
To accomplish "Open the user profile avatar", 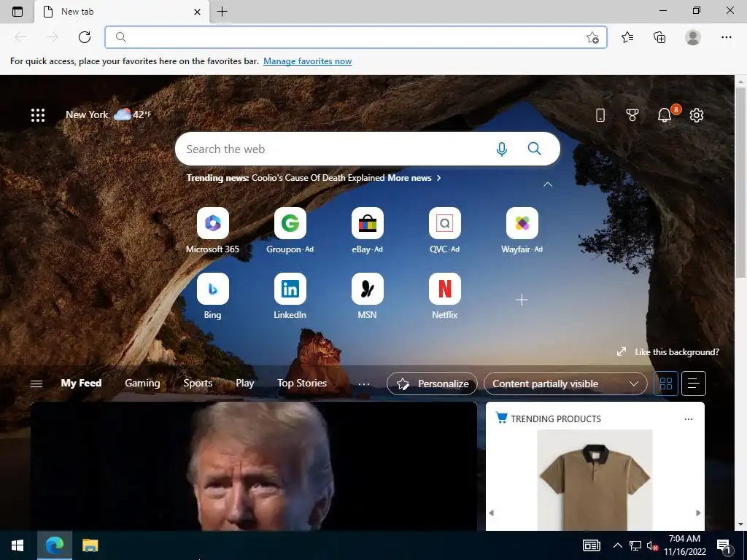I will 693,37.
